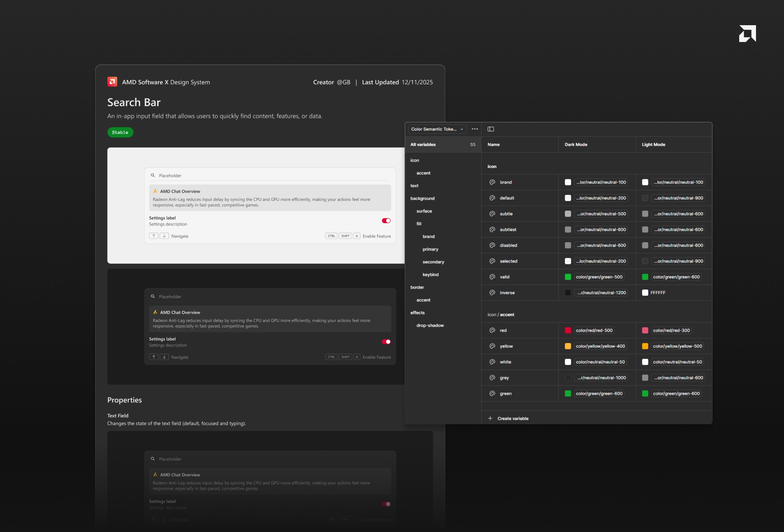Click the red AMD Design System icon
The image size is (784, 532).
pyautogui.click(x=112, y=82)
